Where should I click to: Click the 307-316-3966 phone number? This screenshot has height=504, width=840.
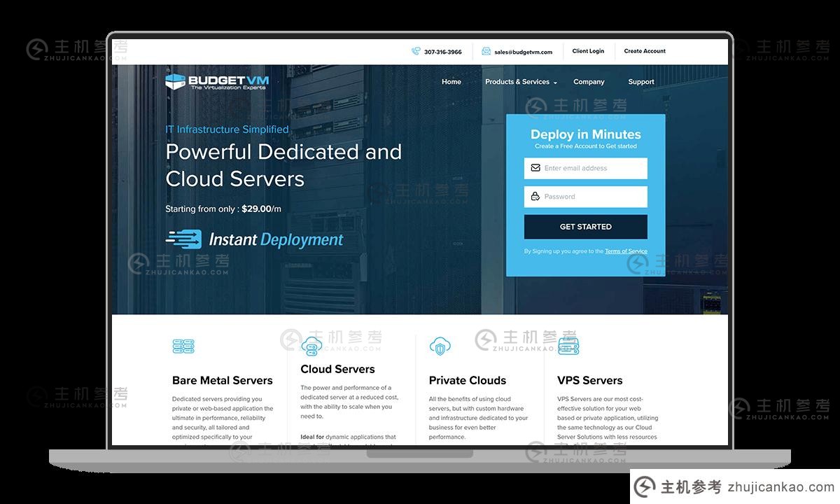coord(443,52)
